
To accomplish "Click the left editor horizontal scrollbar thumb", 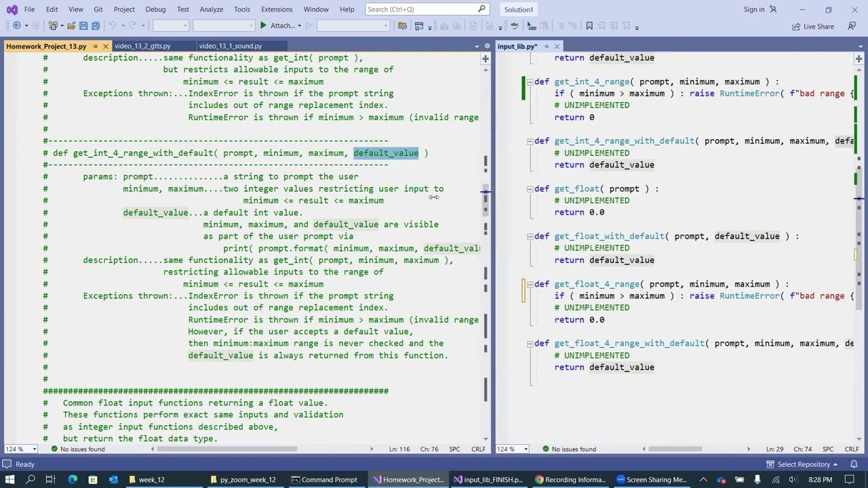I will (x=227, y=449).
